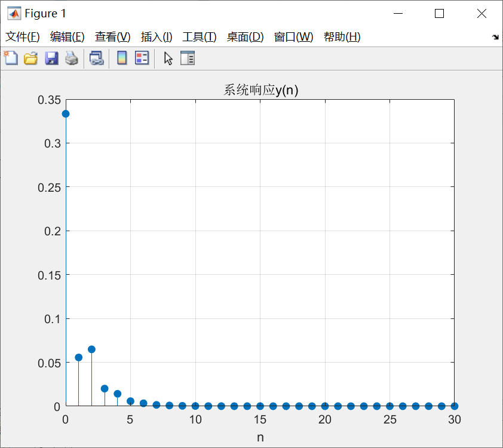503x448 pixels.
Task: Click the x-axis tick label 20
Action: (x=324, y=419)
